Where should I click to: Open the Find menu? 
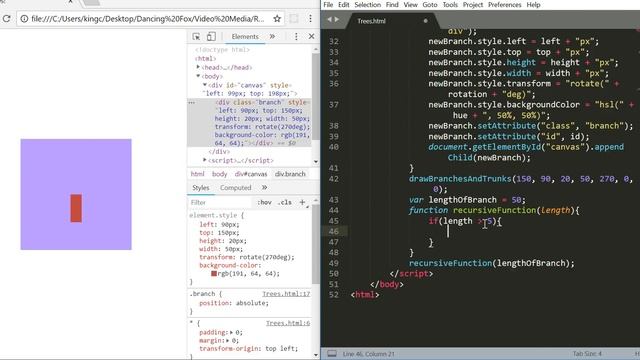pyautogui.click(x=392, y=5)
